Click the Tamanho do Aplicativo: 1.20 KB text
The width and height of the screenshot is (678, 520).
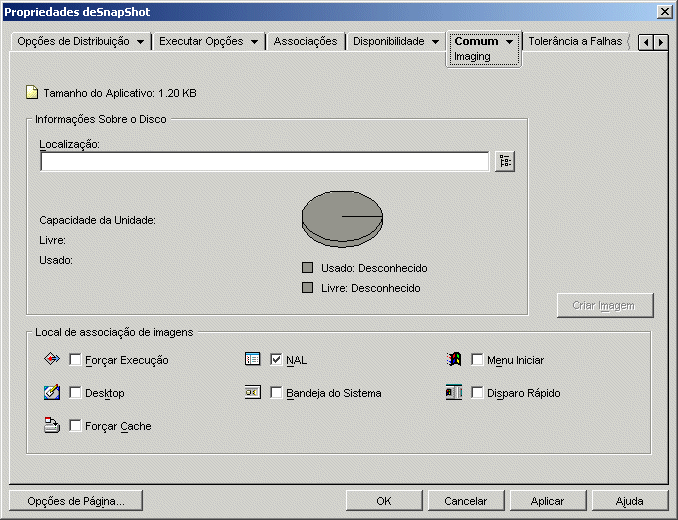120,93
